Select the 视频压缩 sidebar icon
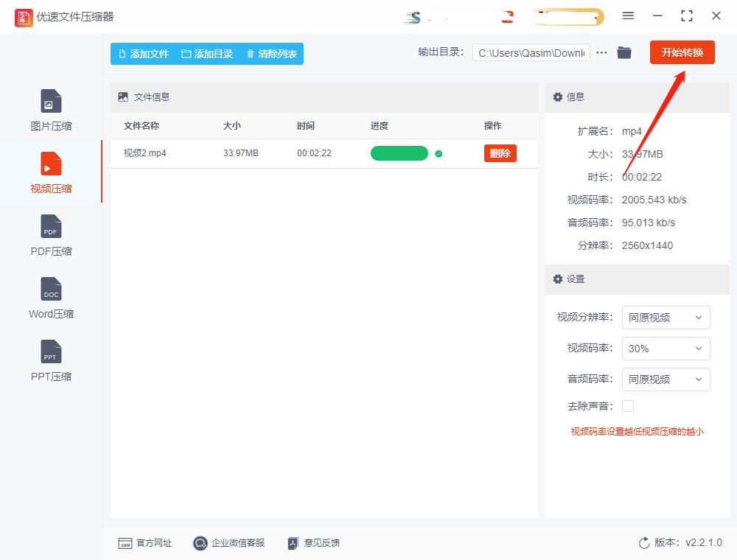737x560 pixels. [x=50, y=172]
